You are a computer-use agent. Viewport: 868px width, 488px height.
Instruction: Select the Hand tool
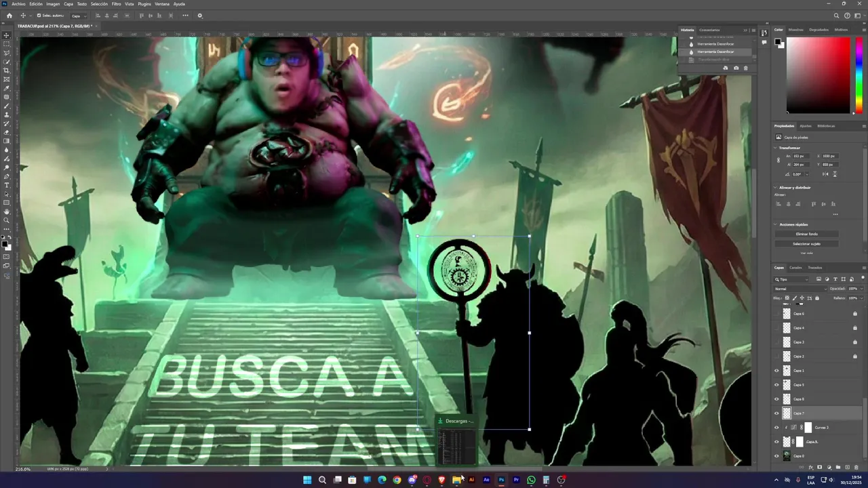click(x=7, y=211)
